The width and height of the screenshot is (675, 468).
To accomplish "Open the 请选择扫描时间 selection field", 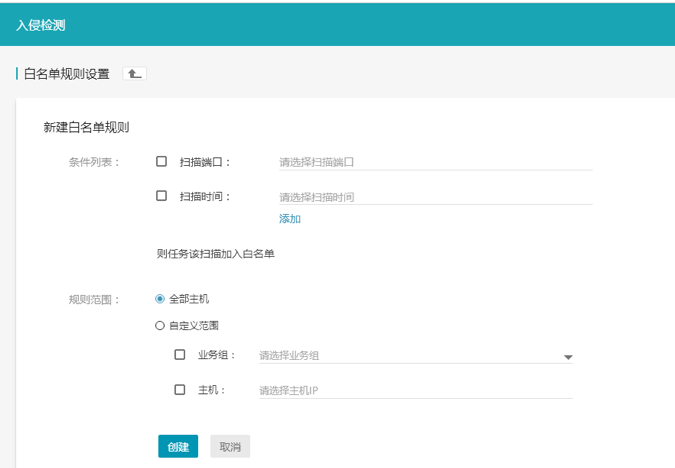I will (x=435, y=197).
